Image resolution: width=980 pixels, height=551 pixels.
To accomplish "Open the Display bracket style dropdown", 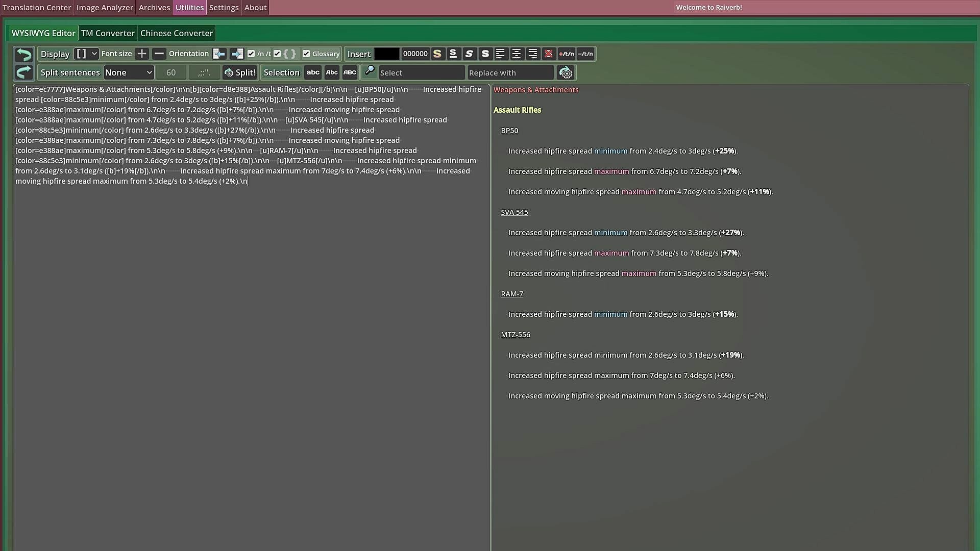I will click(86, 54).
